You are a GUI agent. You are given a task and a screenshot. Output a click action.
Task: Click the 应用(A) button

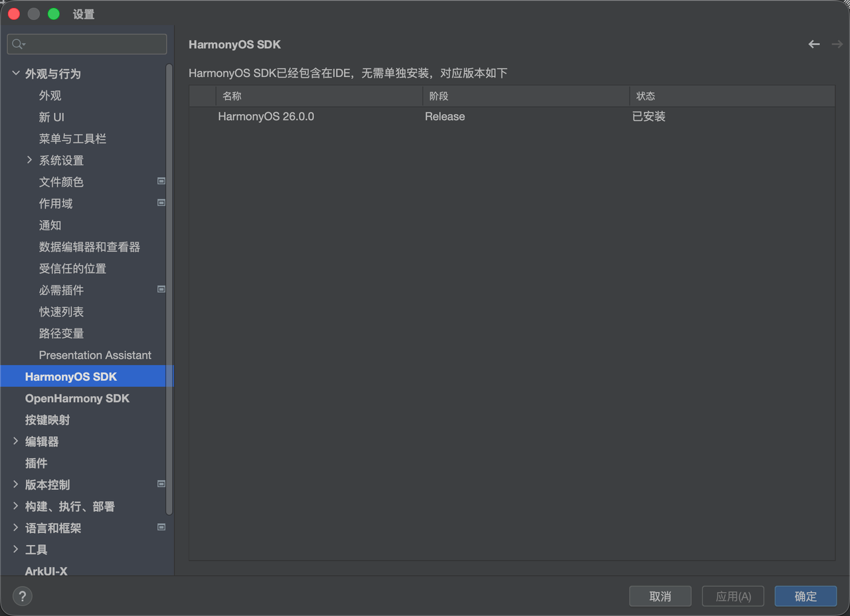point(733,596)
